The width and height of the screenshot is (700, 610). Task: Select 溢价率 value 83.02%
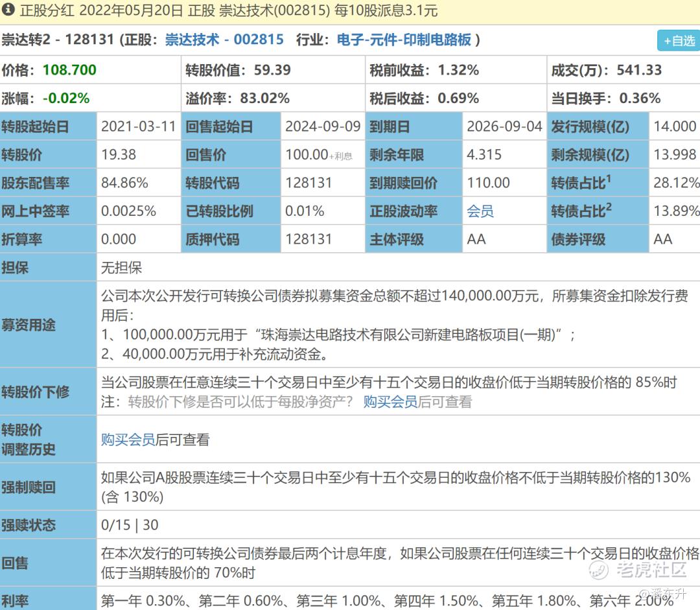point(264,98)
